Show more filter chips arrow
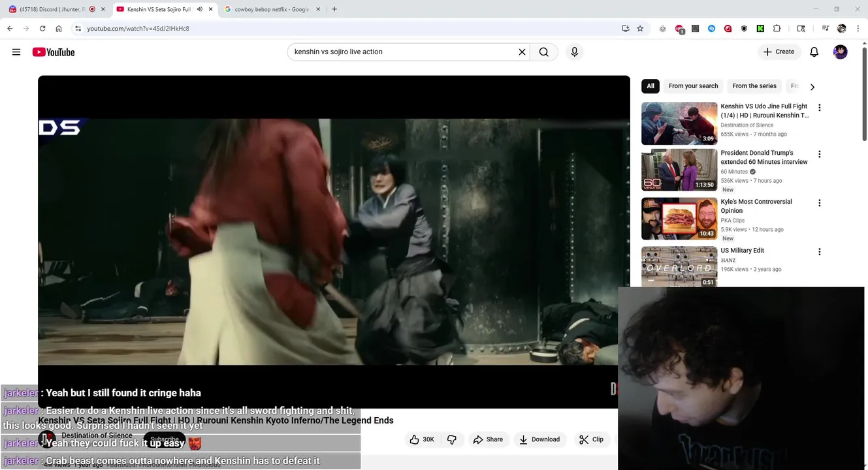Image resolution: width=868 pixels, height=470 pixels. pyautogui.click(x=812, y=87)
